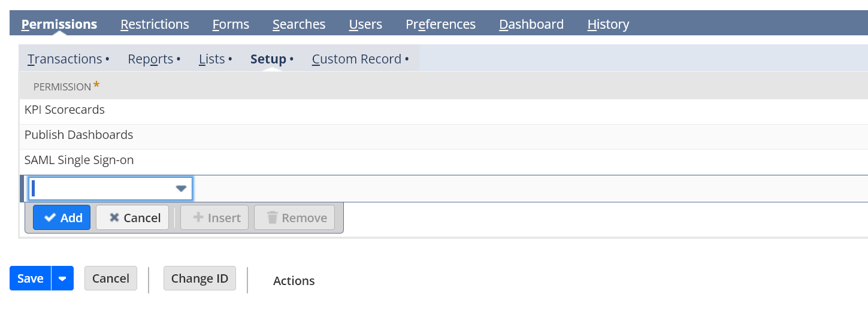
Task: Click the Remove button with trash icon
Action: pyautogui.click(x=297, y=218)
